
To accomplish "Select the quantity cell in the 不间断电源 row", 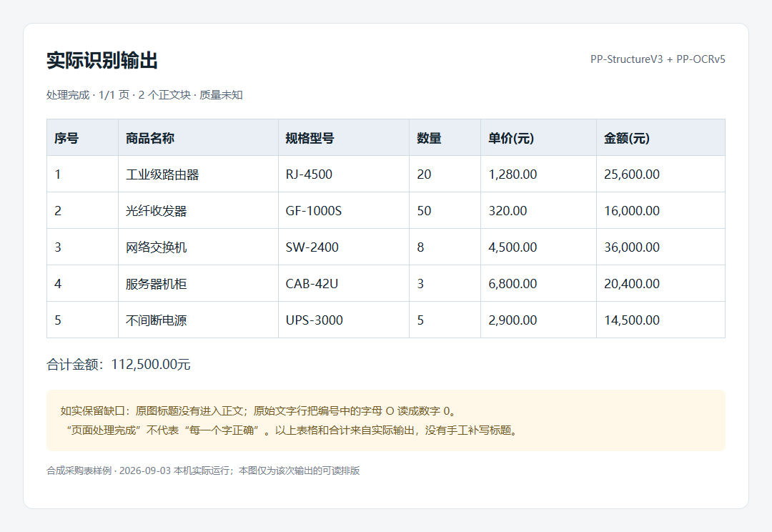I will pyautogui.click(x=445, y=320).
